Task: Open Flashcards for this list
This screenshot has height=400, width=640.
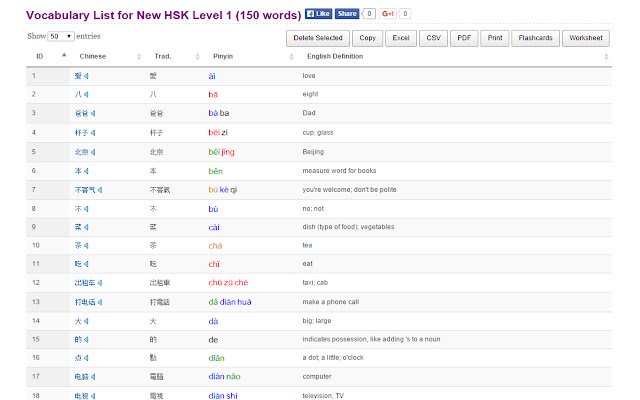Action: pyautogui.click(x=535, y=38)
